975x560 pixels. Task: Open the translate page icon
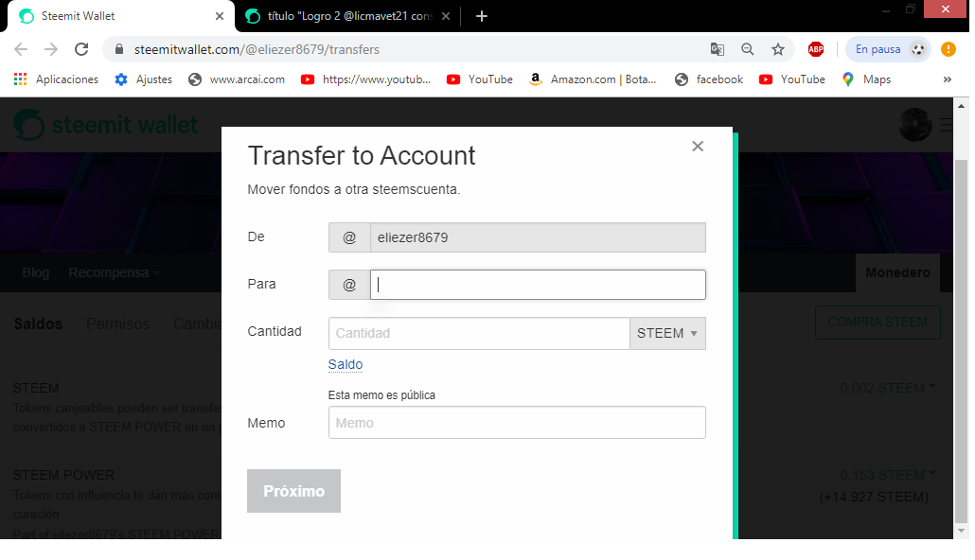pyautogui.click(x=717, y=49)
